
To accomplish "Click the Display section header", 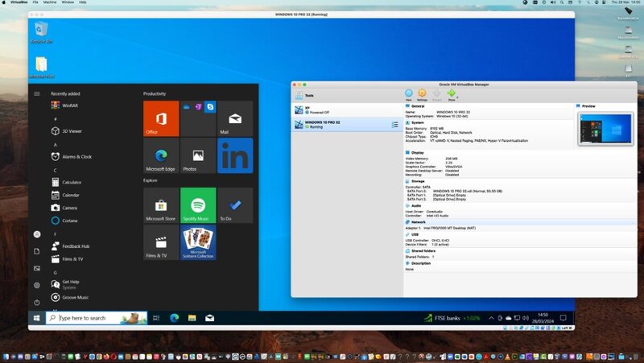I will click(417, 152).
